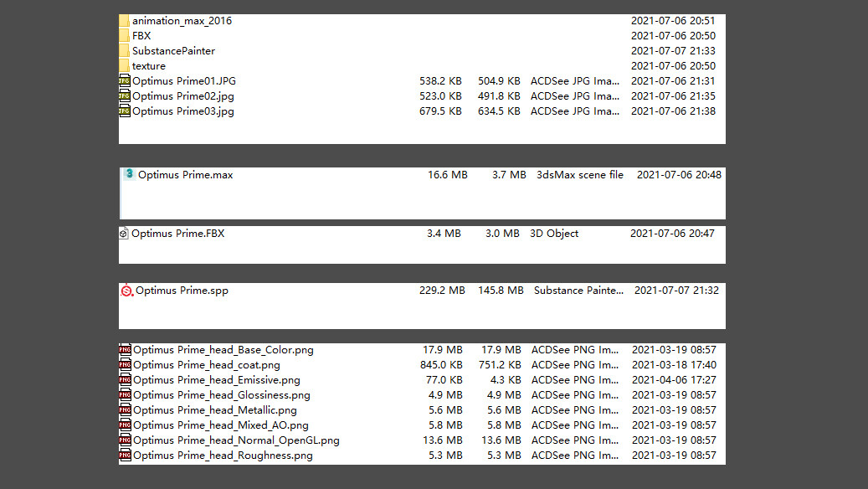
Task: Click date 2021-07-06 21:38 of Prime03.jpg
Action: [x=673, y=111]
